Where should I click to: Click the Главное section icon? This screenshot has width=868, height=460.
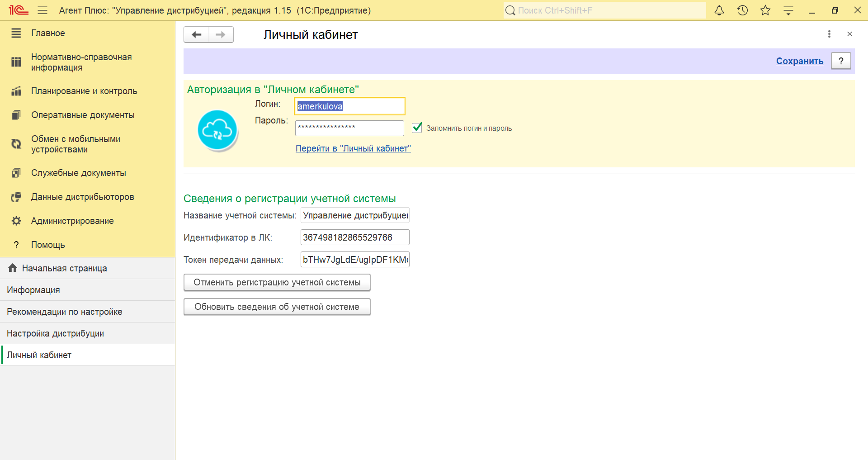coord(16,33)
